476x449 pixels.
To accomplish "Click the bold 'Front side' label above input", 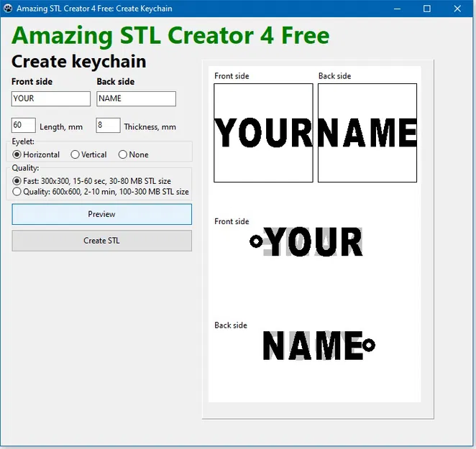I will (x=32, y=82).
